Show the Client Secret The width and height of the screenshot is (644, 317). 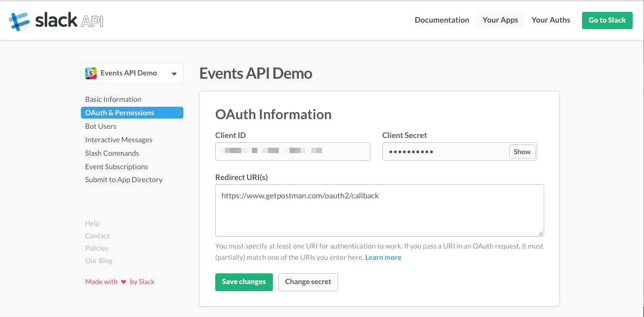point(522,151)
